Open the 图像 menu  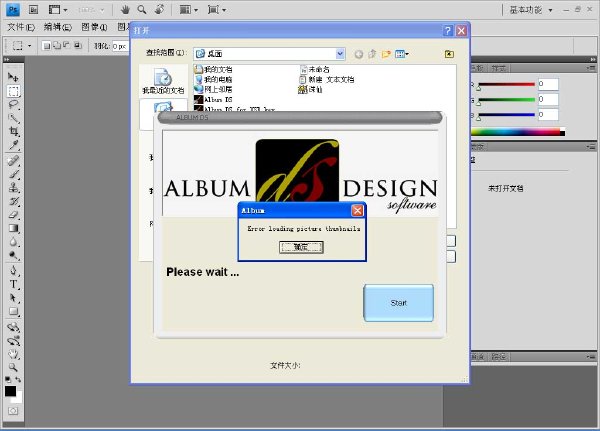(94, 27)
